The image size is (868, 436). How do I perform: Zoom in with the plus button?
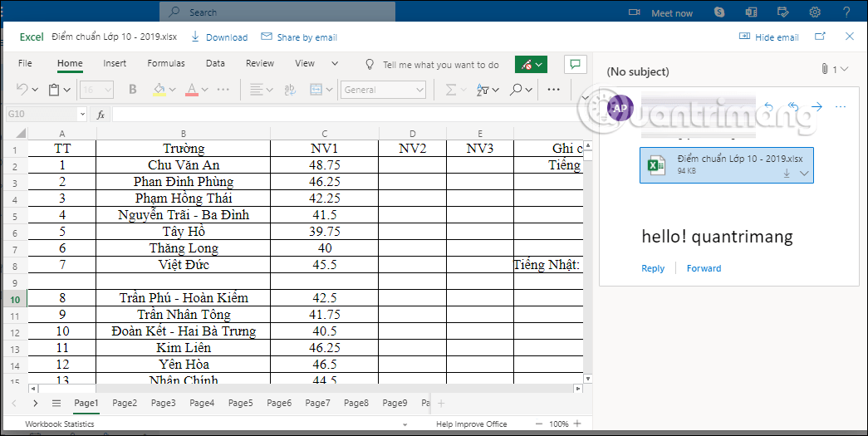pyautogui.click(x=577, y=424)
